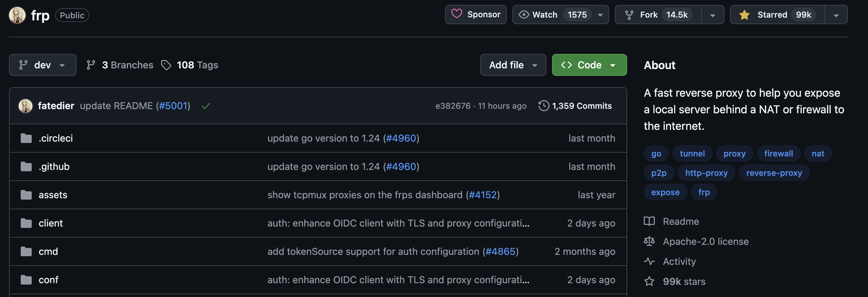Open the dev branch selector dropdown
This screenshot has height=297, width=868.
click(x=42, y=65)
